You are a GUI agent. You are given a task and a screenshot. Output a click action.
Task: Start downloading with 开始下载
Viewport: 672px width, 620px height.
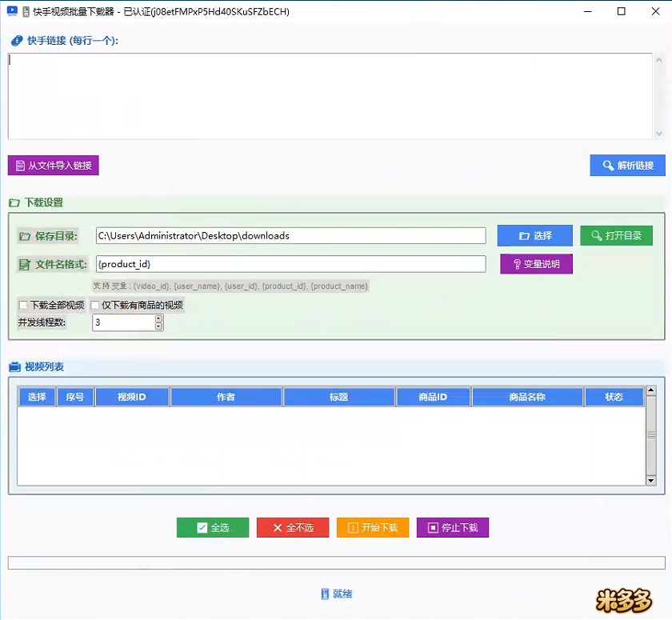coord(373,528)
